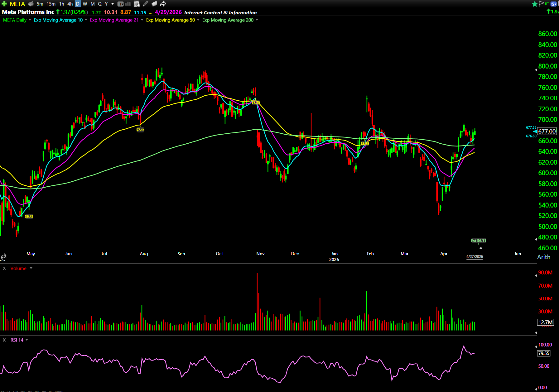
Task: Toggle the Arith price scale mode
Action: coord(543,257)
